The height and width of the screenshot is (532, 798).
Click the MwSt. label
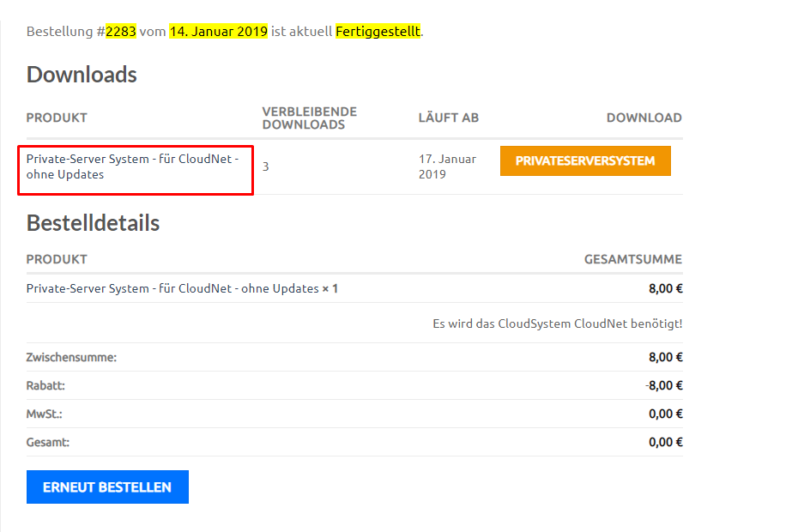tap(45, 414)
